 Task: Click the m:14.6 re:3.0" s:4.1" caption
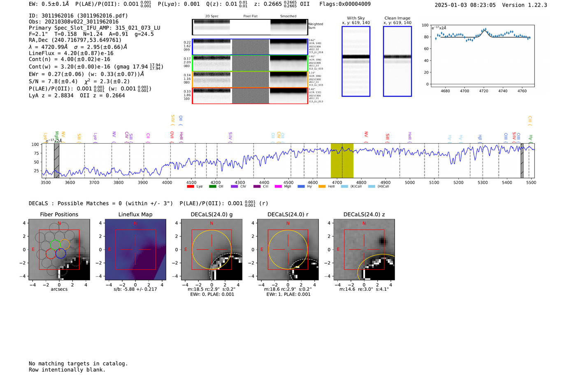point(364,289)
